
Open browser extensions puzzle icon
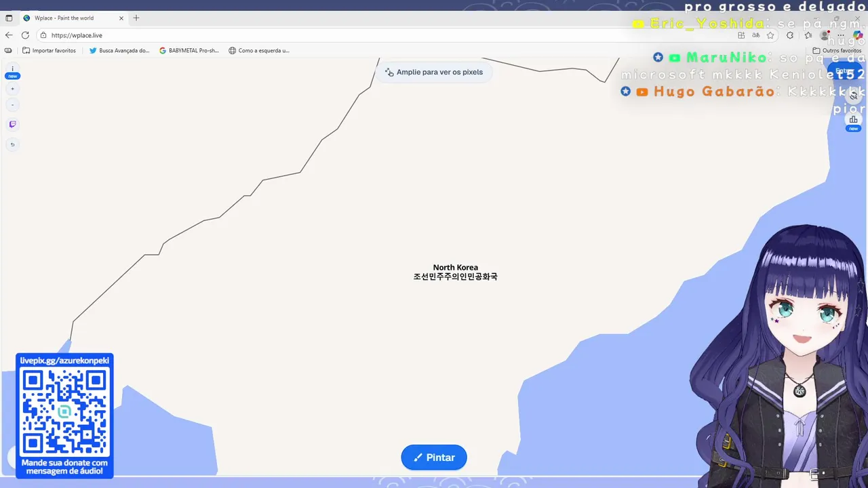point(790,35)
